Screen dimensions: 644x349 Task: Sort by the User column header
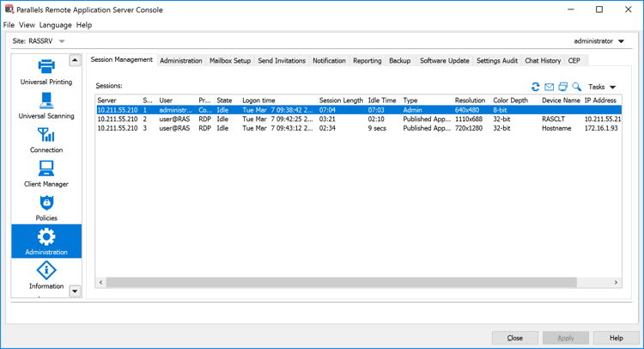(177, 101)
